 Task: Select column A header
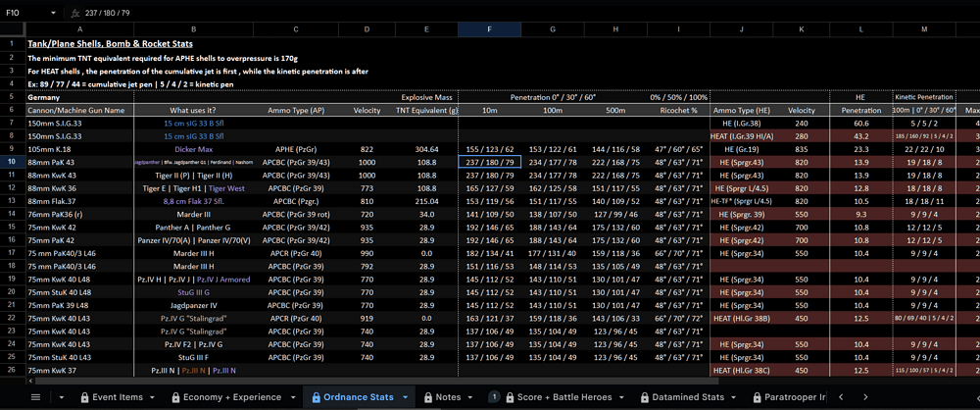79,29
